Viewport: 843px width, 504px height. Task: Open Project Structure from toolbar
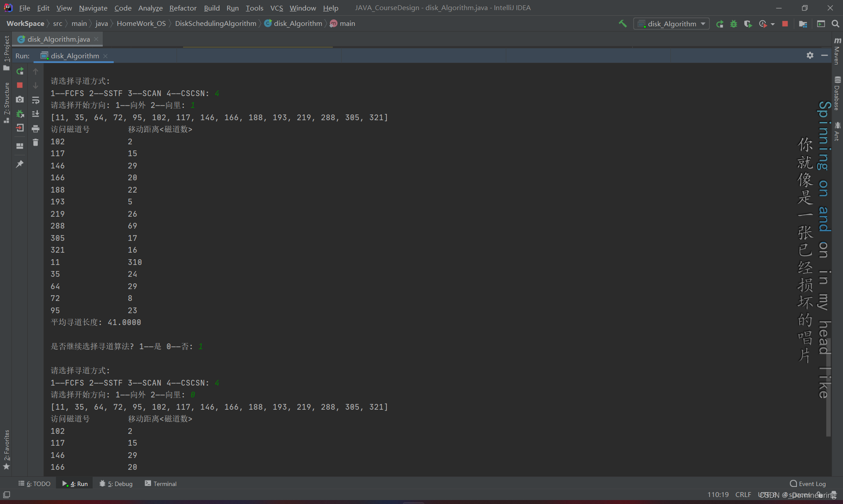tap(803, 24)
